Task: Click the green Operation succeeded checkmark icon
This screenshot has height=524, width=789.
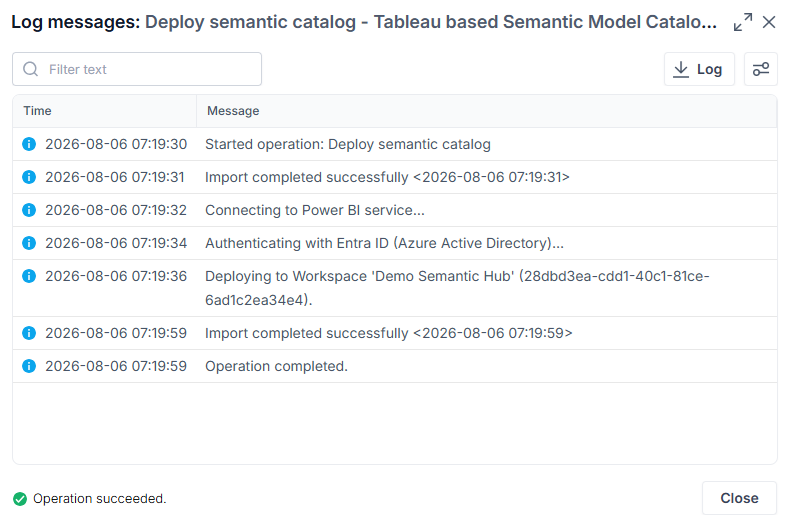Action: click(20, 499)
